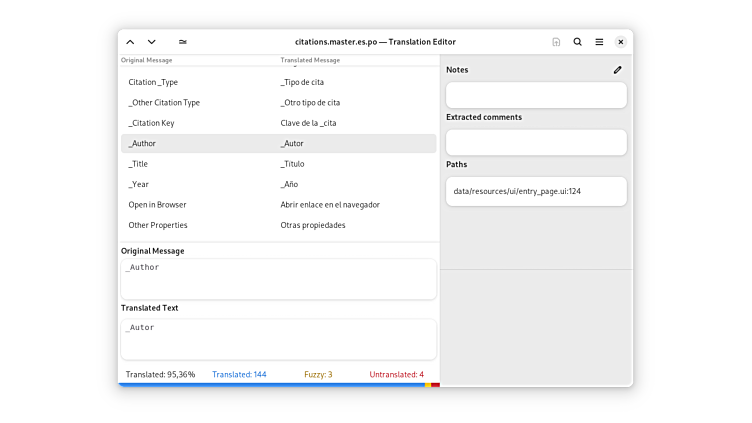Select the _Year message row
The width and height of the screenshot is (752, 423).
(x=278, y=184)
